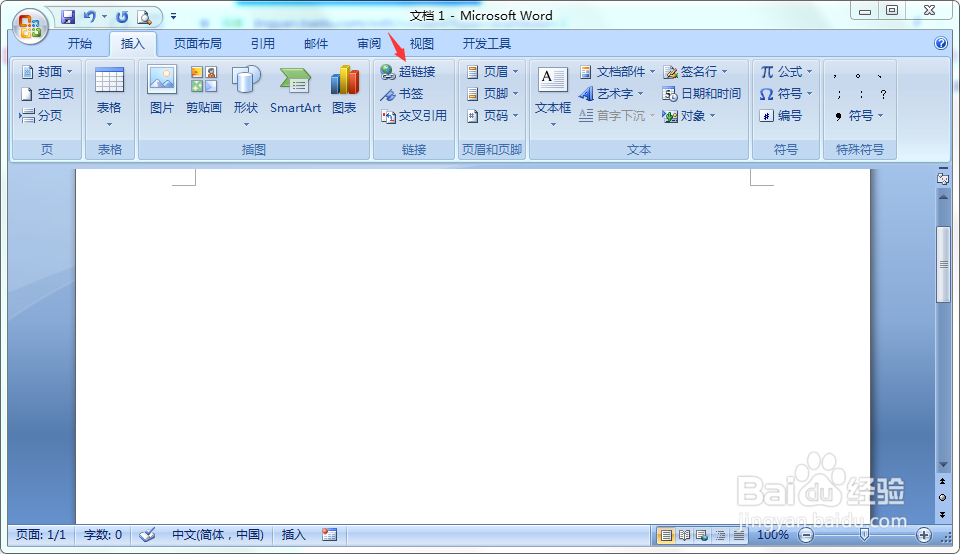The image size is (960, 554).
Task: Switch to the 页面布局 (Page Layout) tab
Action: point(197,43)
